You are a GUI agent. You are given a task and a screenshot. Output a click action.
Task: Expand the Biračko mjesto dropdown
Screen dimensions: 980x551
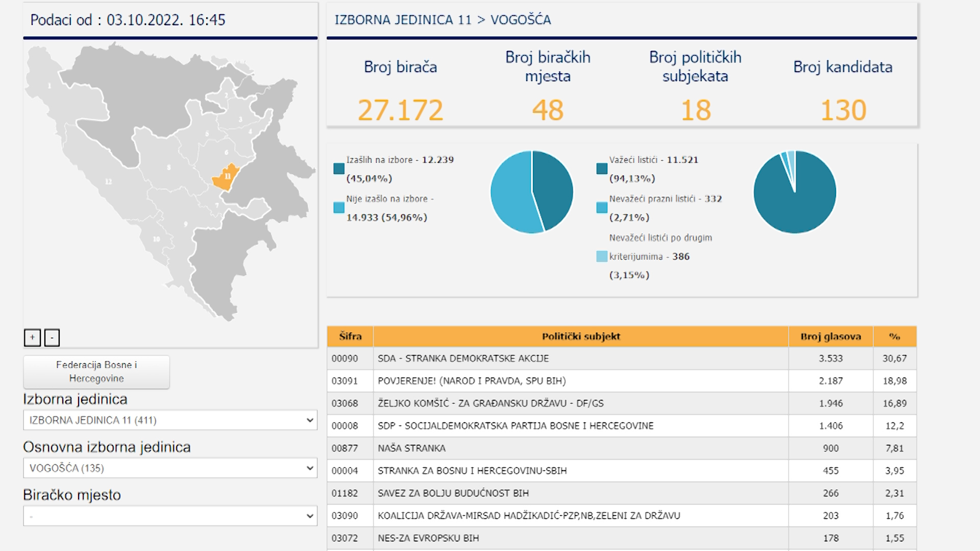point(170,516)
